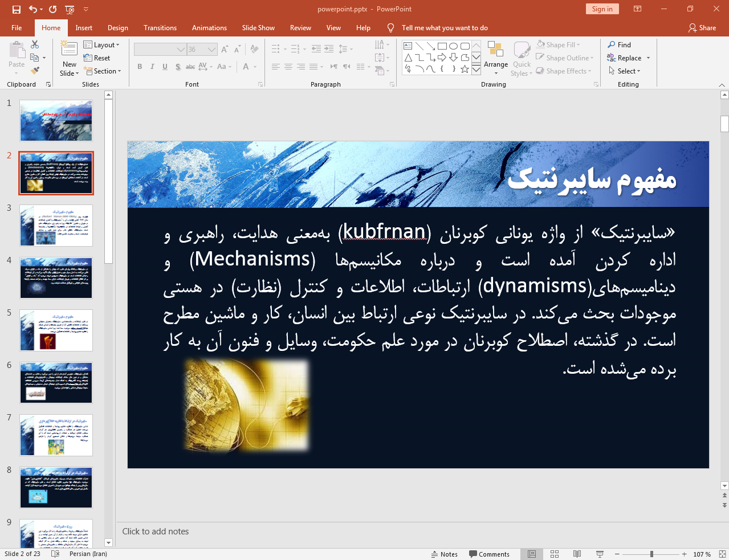The width and height of the screenshot is (729, 560).
Task: Click the Undo arrow icon
Action: point(33,9)
